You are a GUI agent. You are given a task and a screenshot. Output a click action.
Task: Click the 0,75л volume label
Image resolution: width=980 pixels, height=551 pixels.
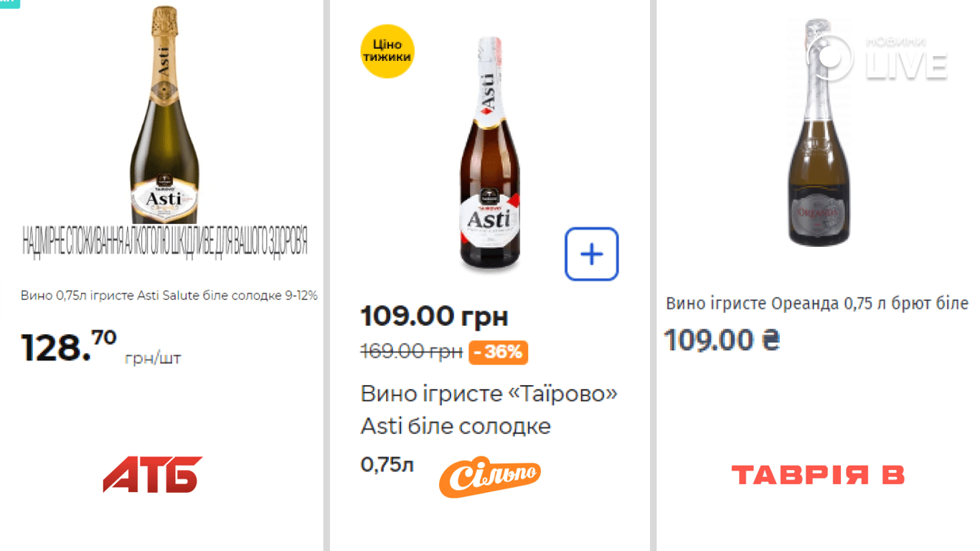[387, 465]
